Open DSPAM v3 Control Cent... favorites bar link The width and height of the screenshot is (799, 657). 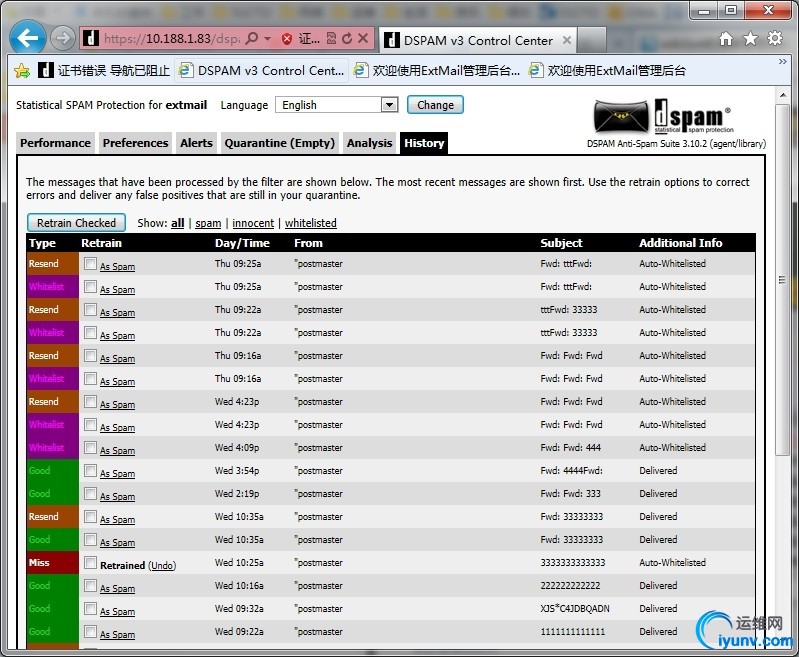click(262, 70)
